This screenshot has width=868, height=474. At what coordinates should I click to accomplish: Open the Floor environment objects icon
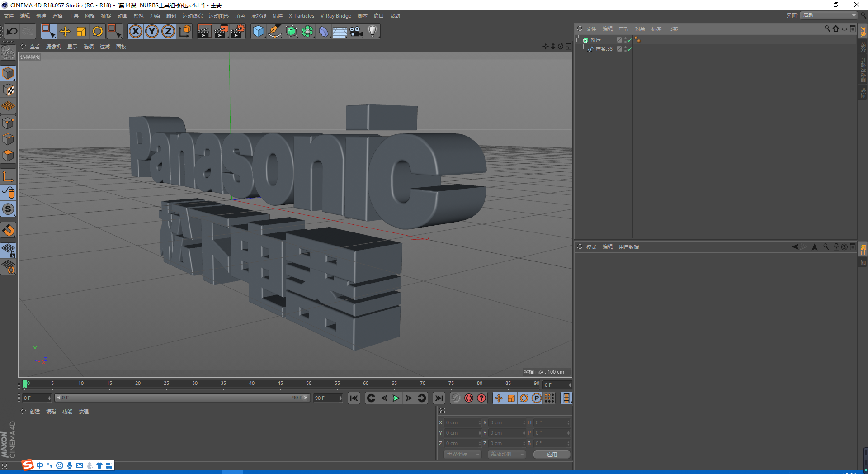click(340, 31)
